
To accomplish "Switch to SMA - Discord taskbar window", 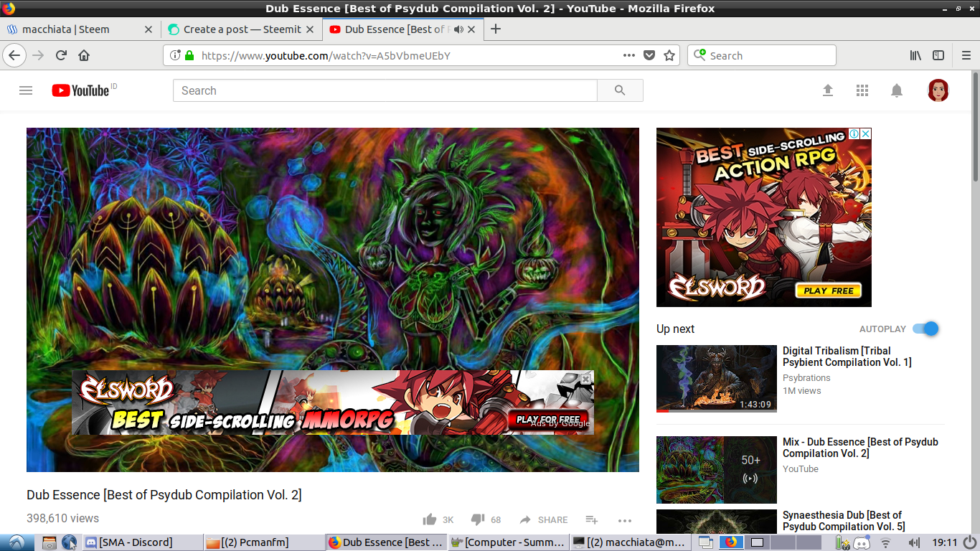I will [142, 542].
